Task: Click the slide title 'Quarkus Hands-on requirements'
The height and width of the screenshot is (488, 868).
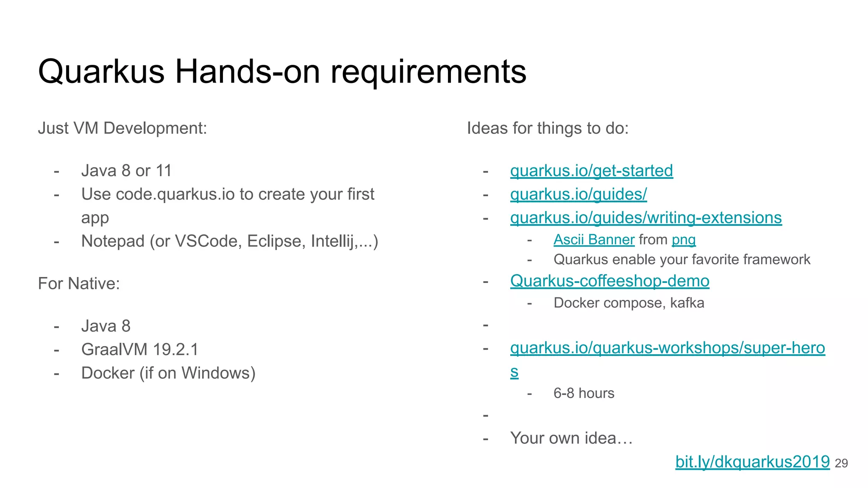Action: 282,72
